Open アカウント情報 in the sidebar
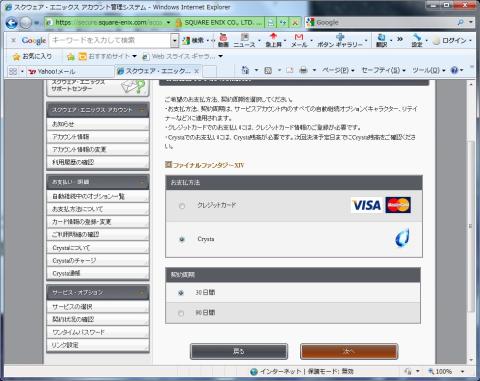Image resolution: width=480 pixels, height=381 pixels. coord(98,137)
